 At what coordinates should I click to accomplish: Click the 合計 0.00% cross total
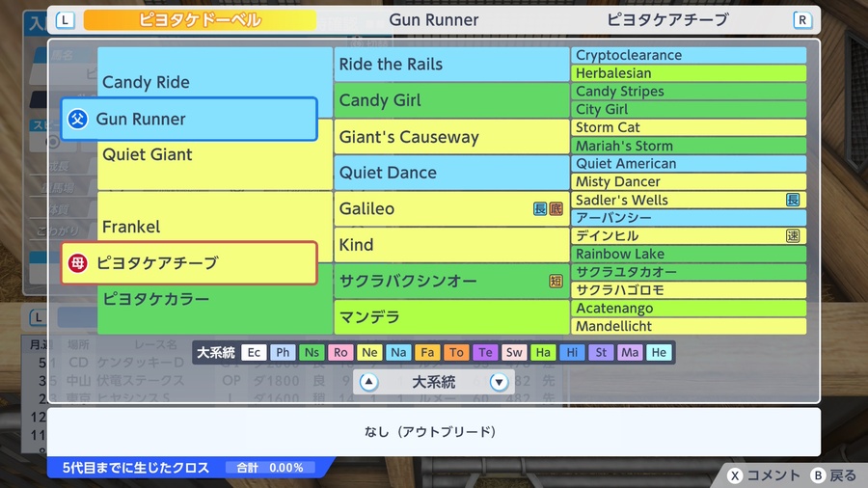coord(270,468)
